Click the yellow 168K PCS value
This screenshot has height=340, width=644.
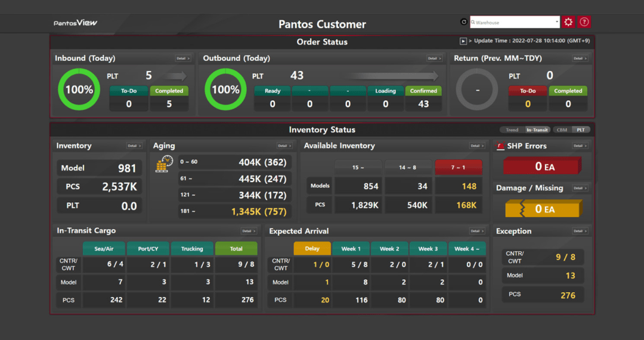point(466,205)
